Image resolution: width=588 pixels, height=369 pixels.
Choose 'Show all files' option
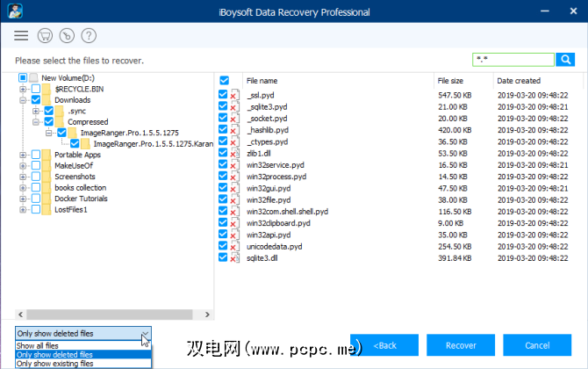pos(83,345)
